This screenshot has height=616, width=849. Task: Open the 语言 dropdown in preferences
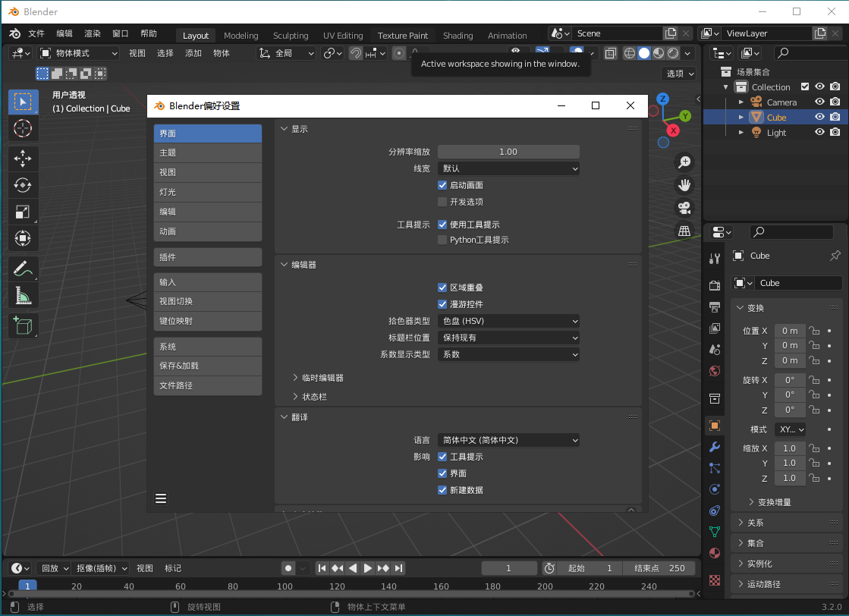pyautogui.click(x=508, y=440)
